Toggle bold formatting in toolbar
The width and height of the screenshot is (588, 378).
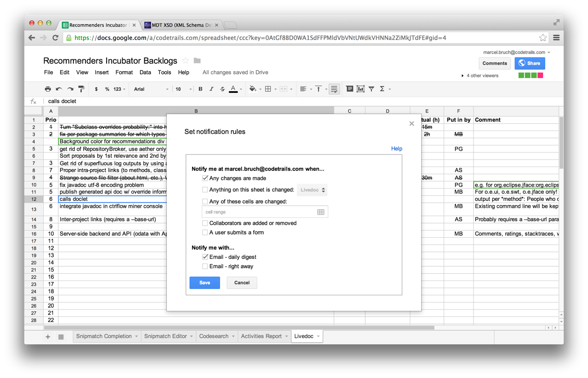point(200,89)
